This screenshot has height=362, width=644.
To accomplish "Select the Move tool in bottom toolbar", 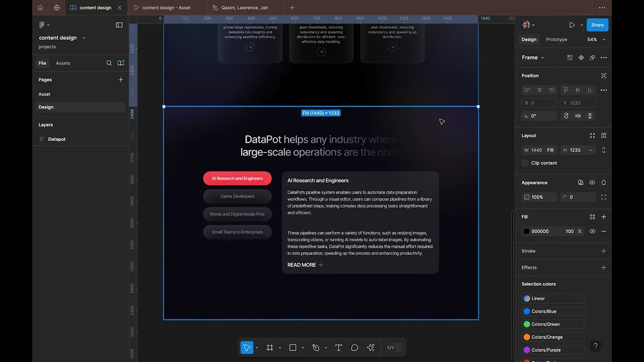I will [x=247, y=347].
